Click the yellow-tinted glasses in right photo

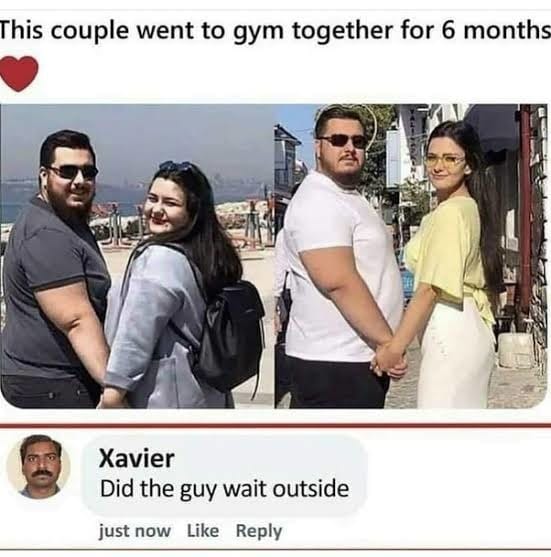[x=444, y=161]
